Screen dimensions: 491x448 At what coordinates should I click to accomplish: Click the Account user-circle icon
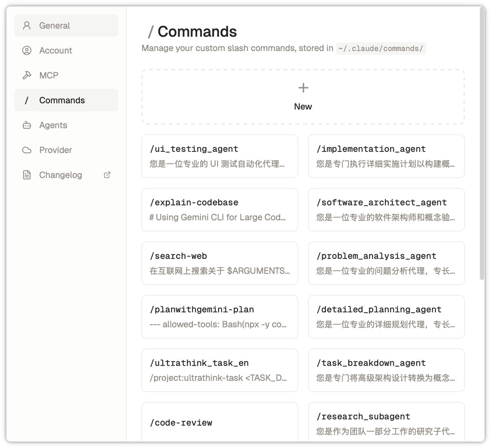point(27,51)
